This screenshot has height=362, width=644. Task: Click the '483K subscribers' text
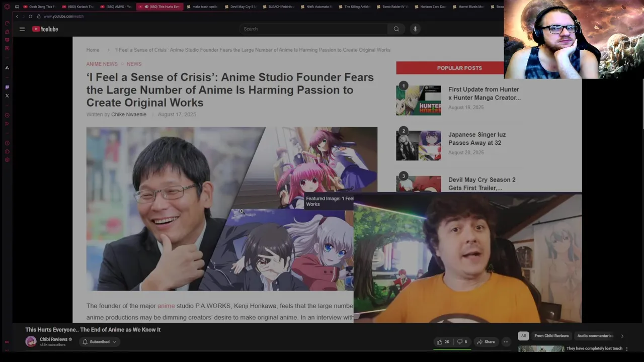[x=52, y=345]
